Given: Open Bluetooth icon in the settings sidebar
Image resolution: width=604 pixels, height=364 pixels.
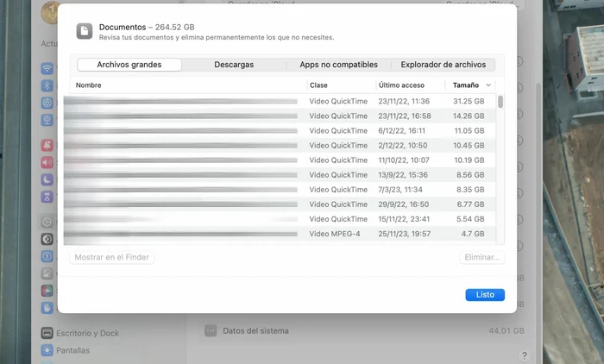Looking at the screenshot, I should tap(47, 85).
